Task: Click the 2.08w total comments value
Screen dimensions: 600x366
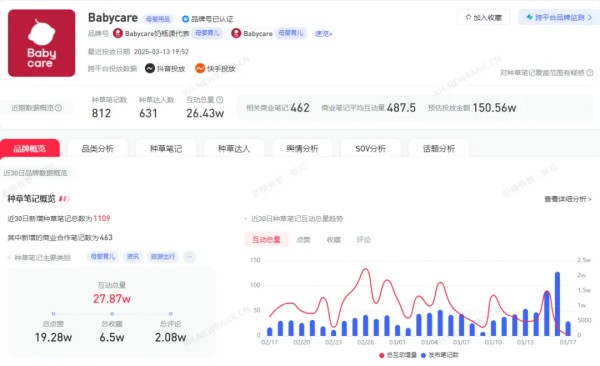Action: (170, 337)
